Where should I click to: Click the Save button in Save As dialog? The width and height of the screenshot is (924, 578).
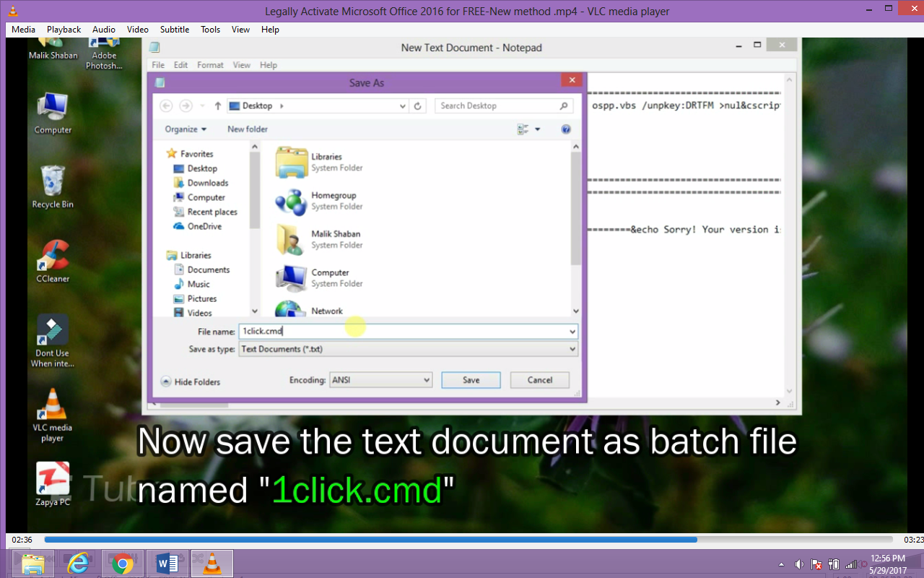tap(471, 380)
